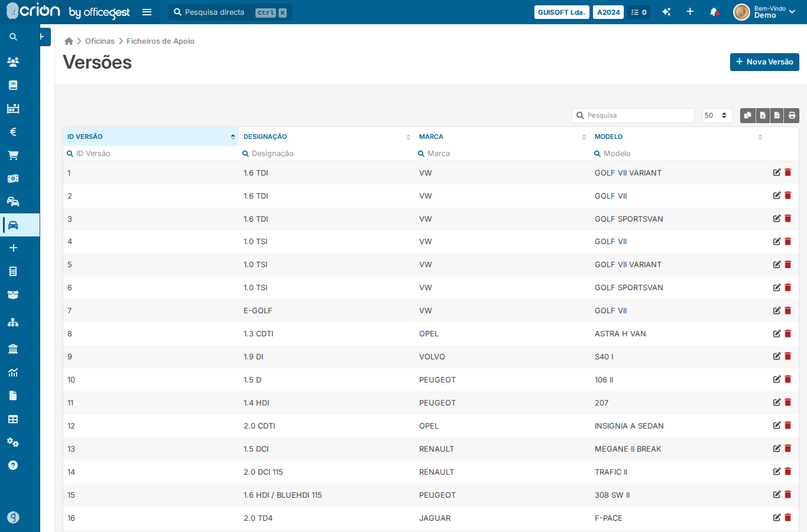Screen dimensions: 807x532
Task: Open the euro finance sidebar icon
Action: pos(13,132)
